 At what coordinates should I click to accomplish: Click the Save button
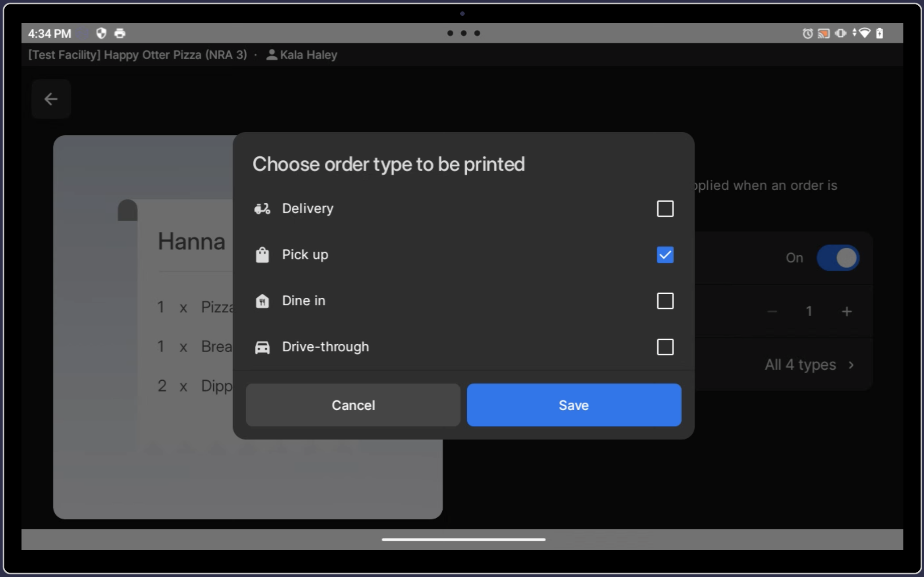pos(574,405)
